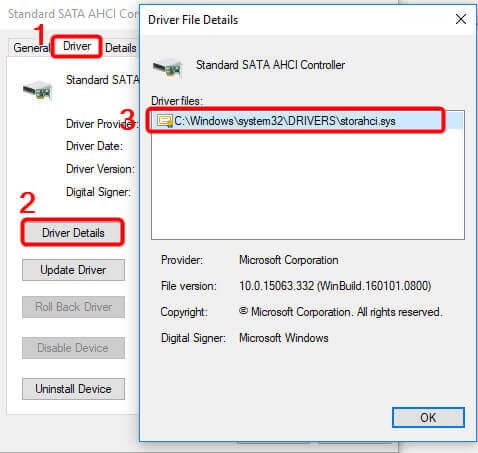Screen dimensions: 478x453
Task: Click the SATA controller icon in Driver File Details
Action: pyautogui.click(x=168, y=68)
